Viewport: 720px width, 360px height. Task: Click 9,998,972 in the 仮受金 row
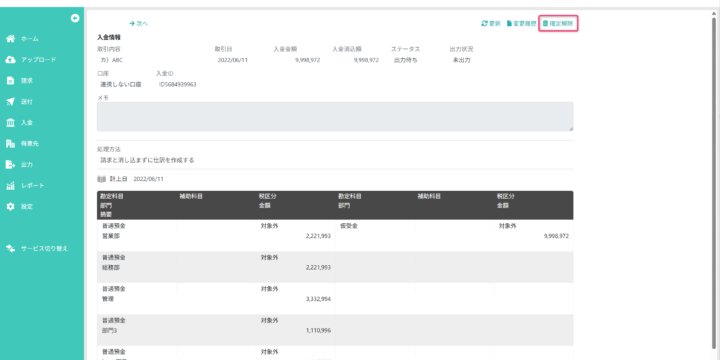coord(556,236)
